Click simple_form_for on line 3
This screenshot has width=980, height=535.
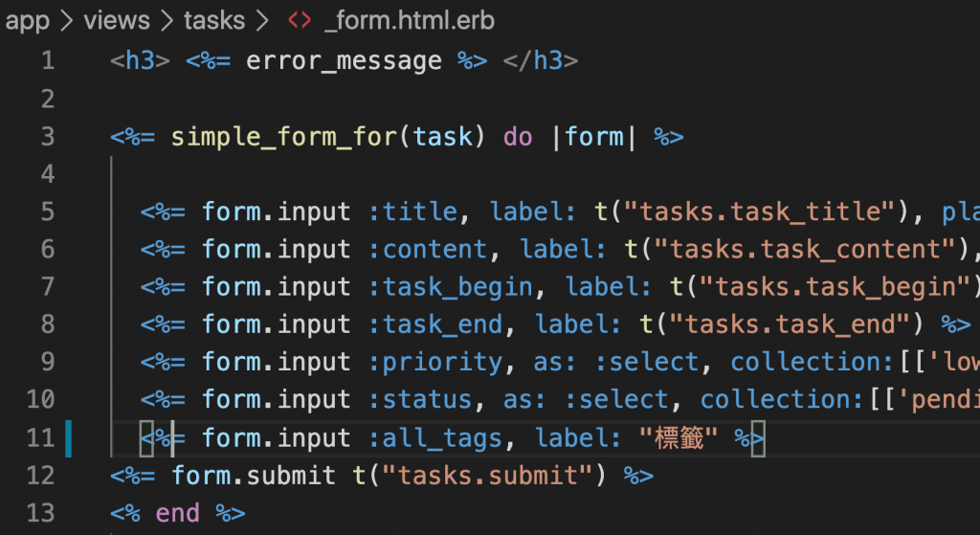284,137
